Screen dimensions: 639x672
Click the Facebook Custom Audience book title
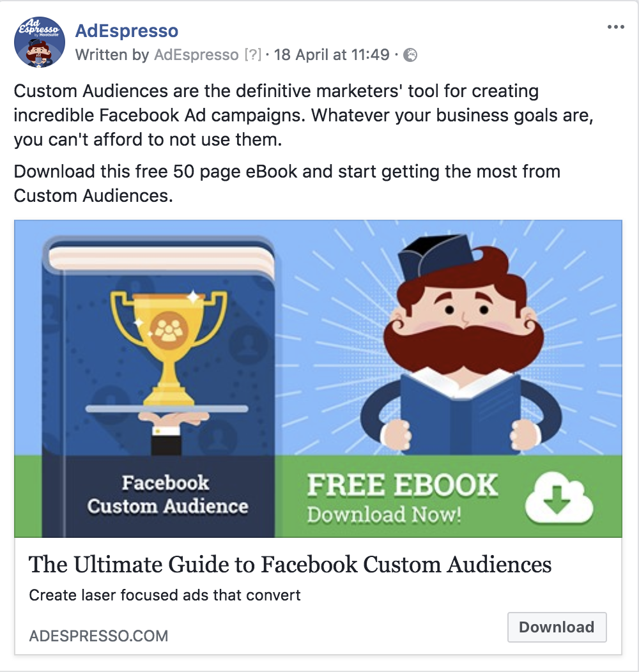click(167, 494)
